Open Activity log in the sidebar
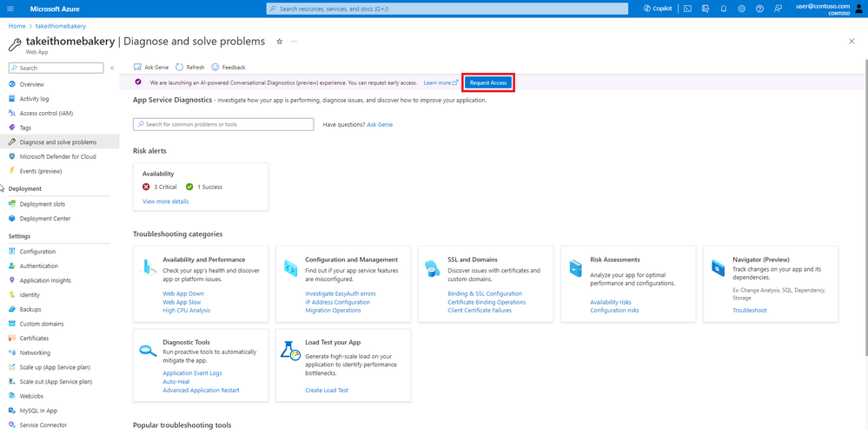 (x=35, y=99)
